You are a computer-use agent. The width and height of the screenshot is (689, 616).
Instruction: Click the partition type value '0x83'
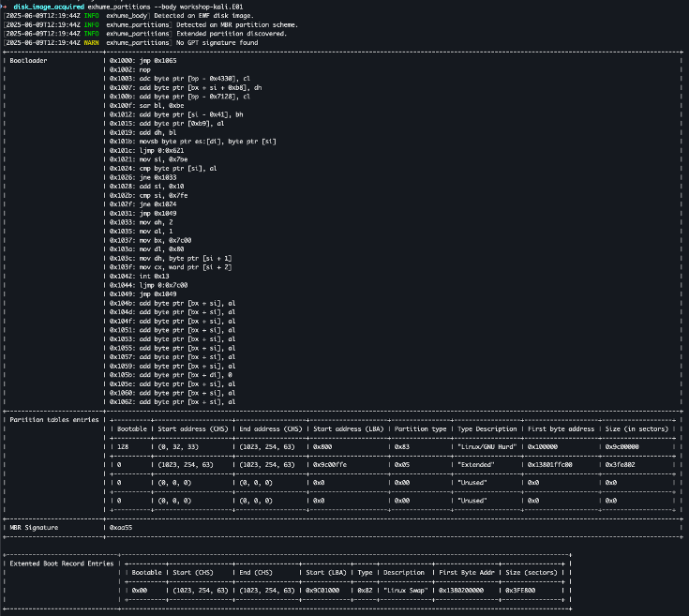pos(401,447)
